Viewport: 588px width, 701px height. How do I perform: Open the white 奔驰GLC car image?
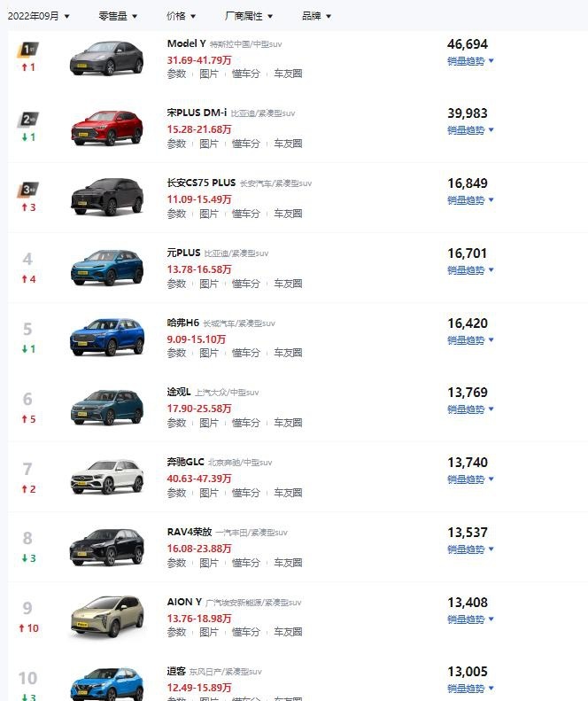[x=107, y=477]
